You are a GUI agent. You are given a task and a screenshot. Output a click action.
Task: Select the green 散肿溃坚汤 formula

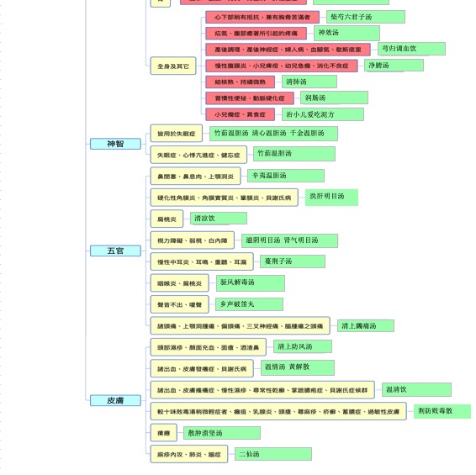(x=222, y=433)
